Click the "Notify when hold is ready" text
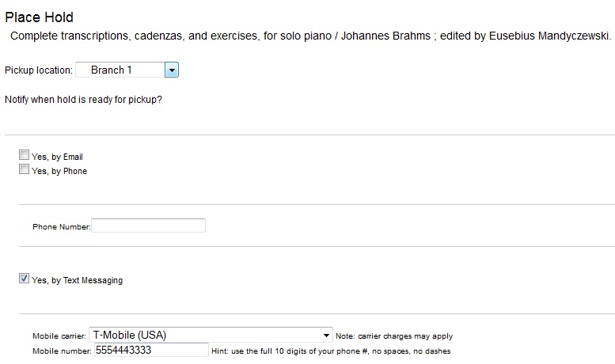 click(x=83, y=100)
